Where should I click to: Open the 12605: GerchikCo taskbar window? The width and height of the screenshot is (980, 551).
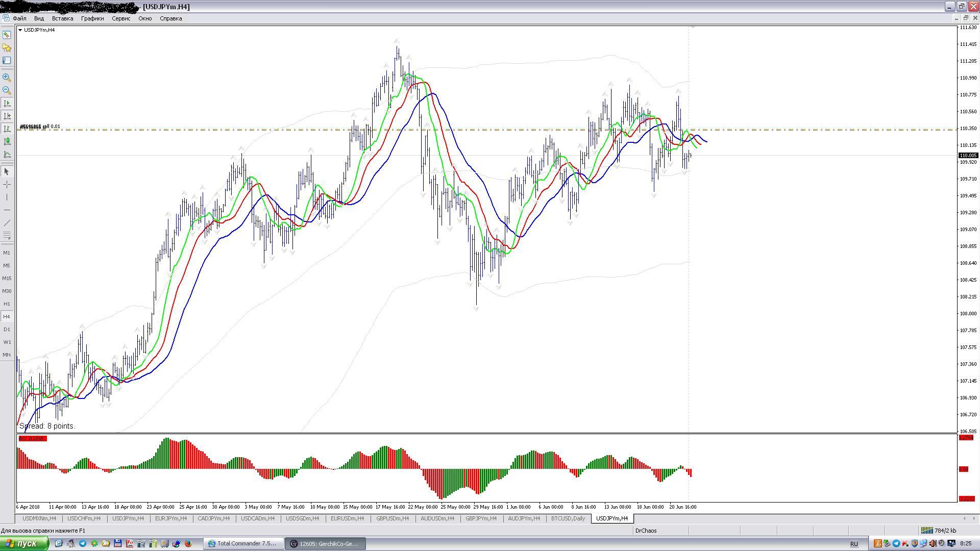click(325, 543)
